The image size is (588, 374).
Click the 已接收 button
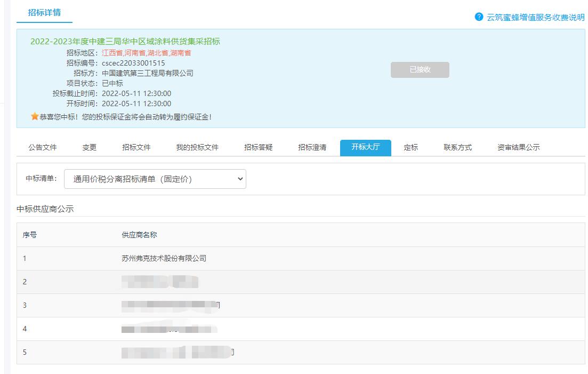pyautogui.click(x=421, y=69)
